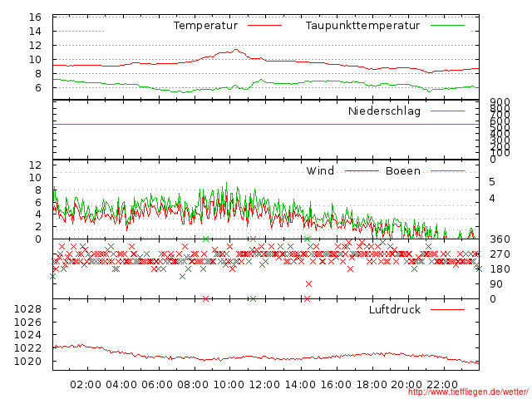The height and width of the screenshot is (399, 532).
Task: Click the 'Taupunkttemperatur' legend label
Action: click(362, 26)
